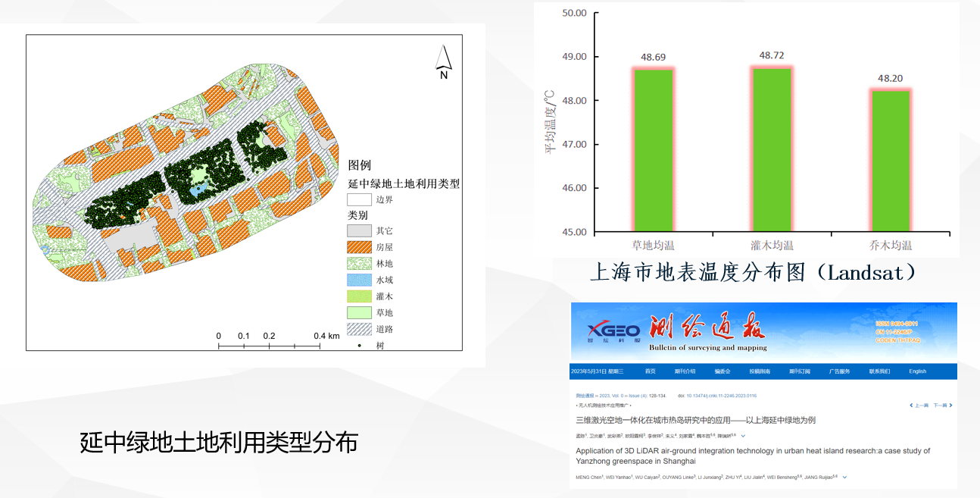Click the 水域 blue legend swatch
Image resolution: width=980 pixels, height=498 pixels.
coord(359,280)
